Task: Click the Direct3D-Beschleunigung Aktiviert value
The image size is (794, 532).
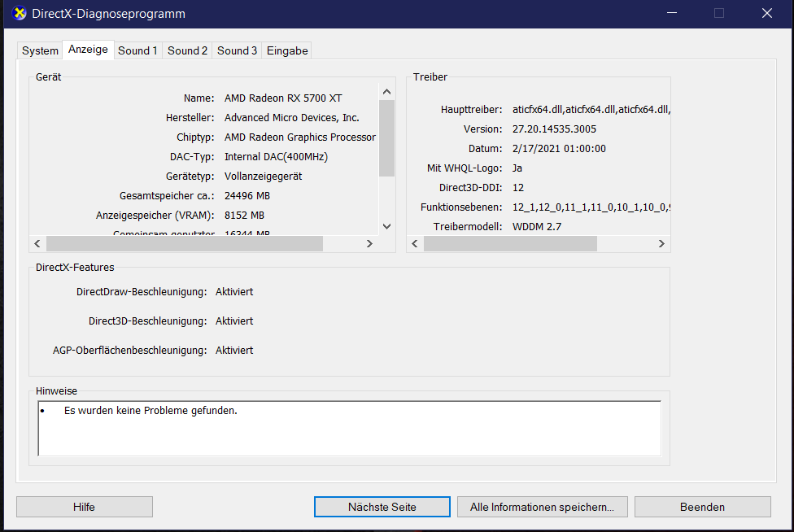Action: coord(234,321)
